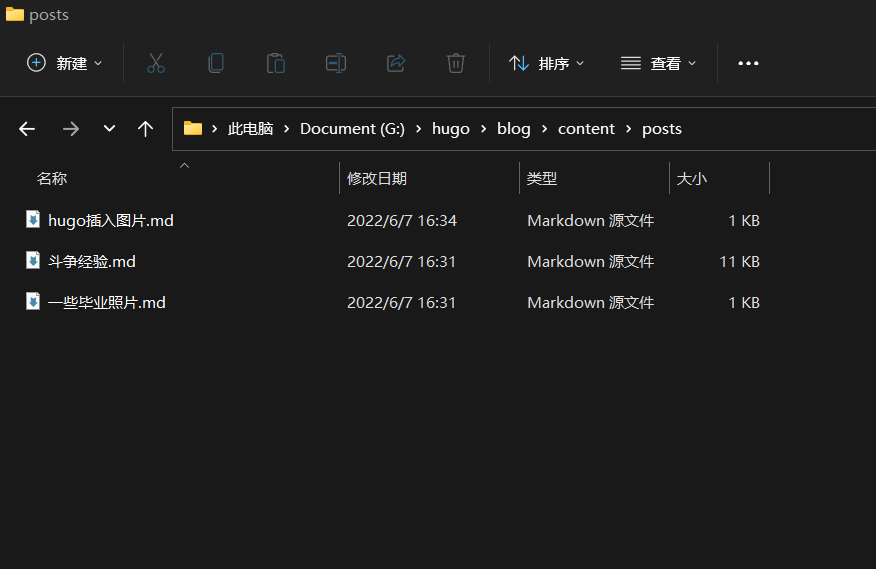Click the Cut scissors icon

[x=156, y=63]
